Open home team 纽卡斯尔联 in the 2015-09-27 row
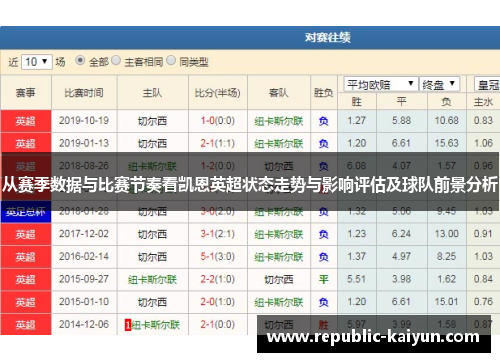Viewport: 500px width, 362px height. (x=152, y=280)
